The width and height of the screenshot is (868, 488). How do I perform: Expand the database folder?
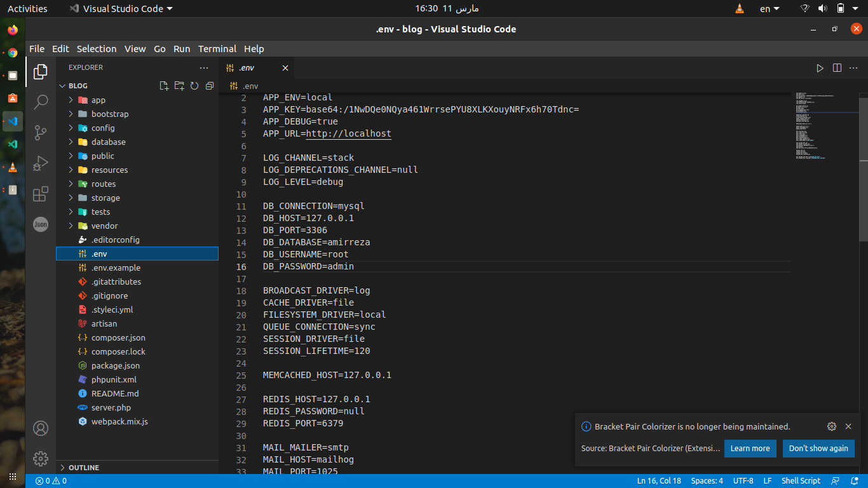tap(137, 142)
